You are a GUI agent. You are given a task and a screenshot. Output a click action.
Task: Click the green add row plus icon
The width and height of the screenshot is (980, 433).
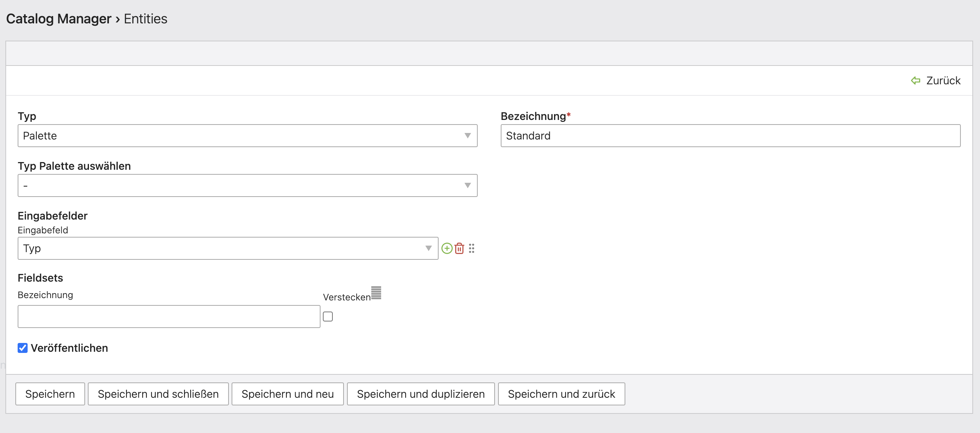[x=447, y=248]
